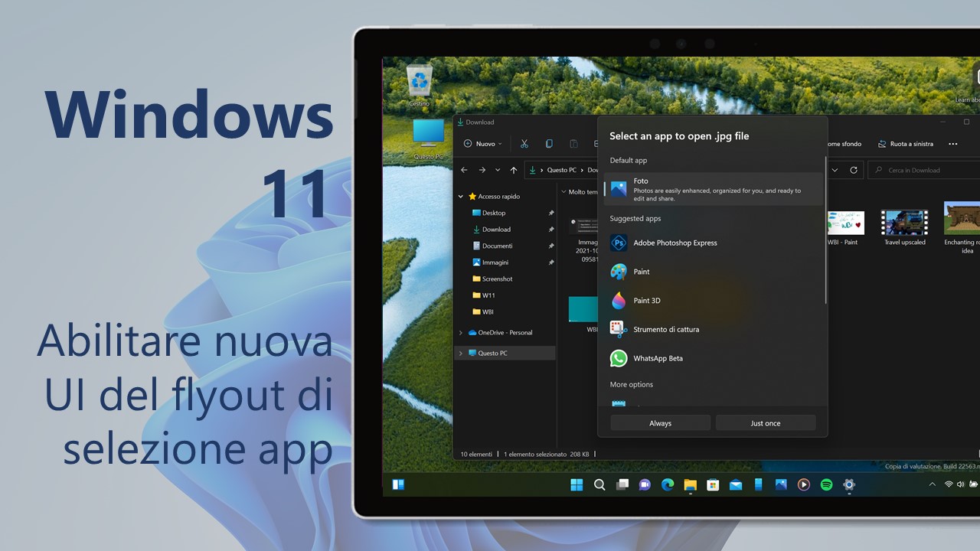This screenshot has width=980, height=551.
Task: Collapse the Accesso rapido tree node
Action: [x=461, y=197]
